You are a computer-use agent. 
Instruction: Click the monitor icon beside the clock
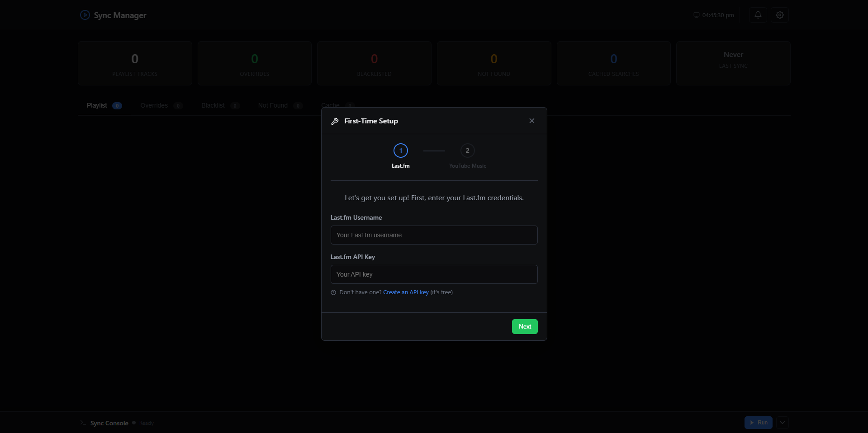coord(697,15)
